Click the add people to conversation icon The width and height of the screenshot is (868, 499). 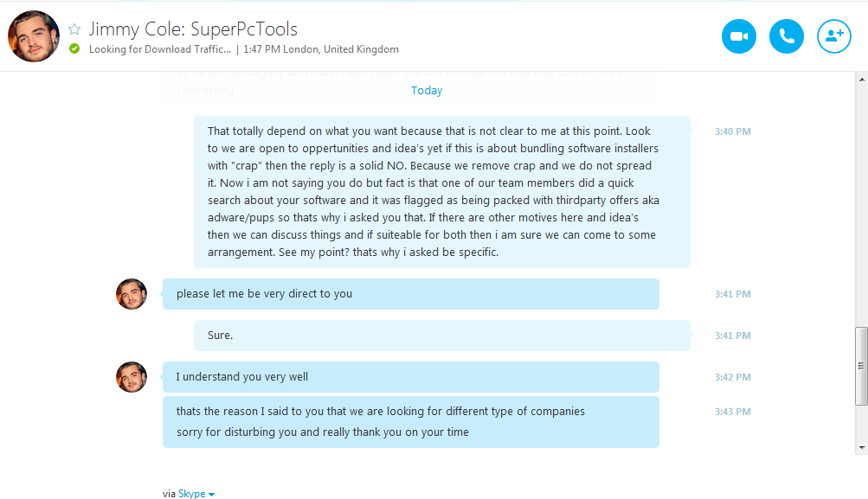pos(833,36)
